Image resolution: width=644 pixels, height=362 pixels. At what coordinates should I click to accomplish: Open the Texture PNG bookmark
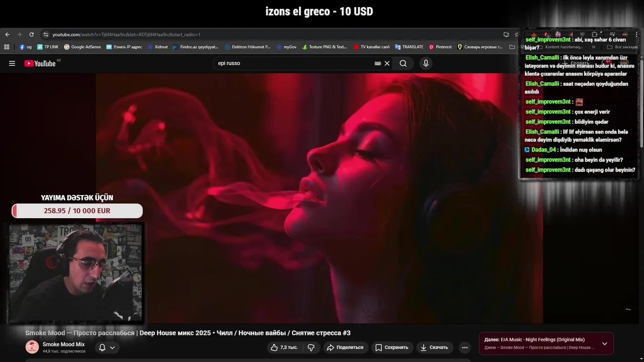[x=325, y=47]
